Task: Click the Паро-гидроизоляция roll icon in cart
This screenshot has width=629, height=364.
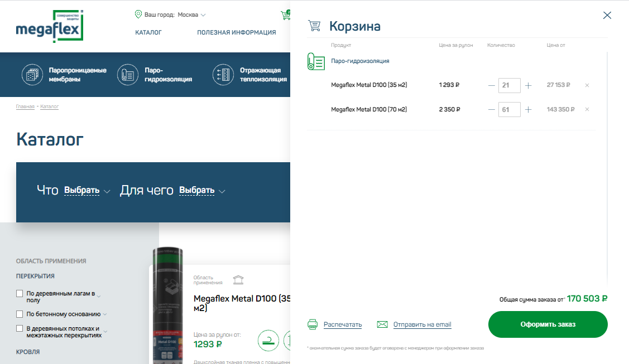Action: 316,62
